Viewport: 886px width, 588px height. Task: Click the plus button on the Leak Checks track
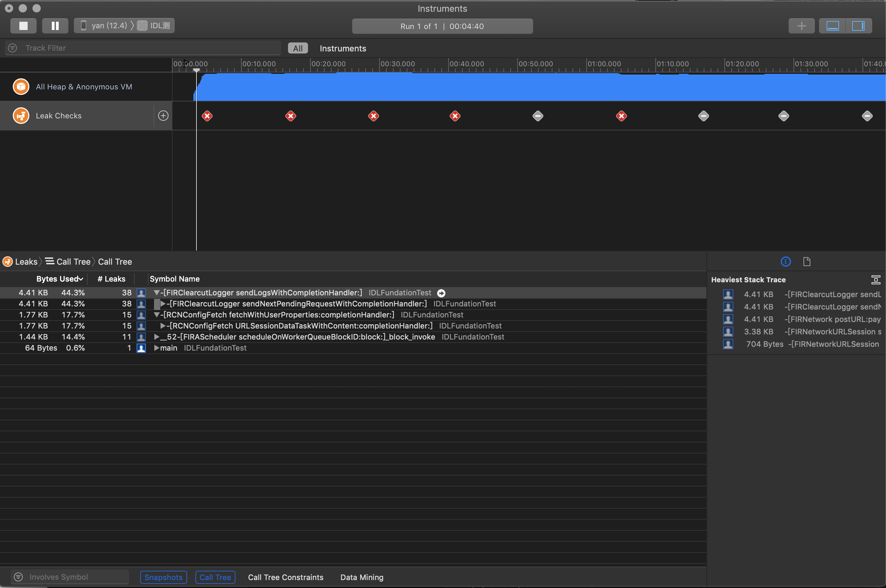coord(163,116)
